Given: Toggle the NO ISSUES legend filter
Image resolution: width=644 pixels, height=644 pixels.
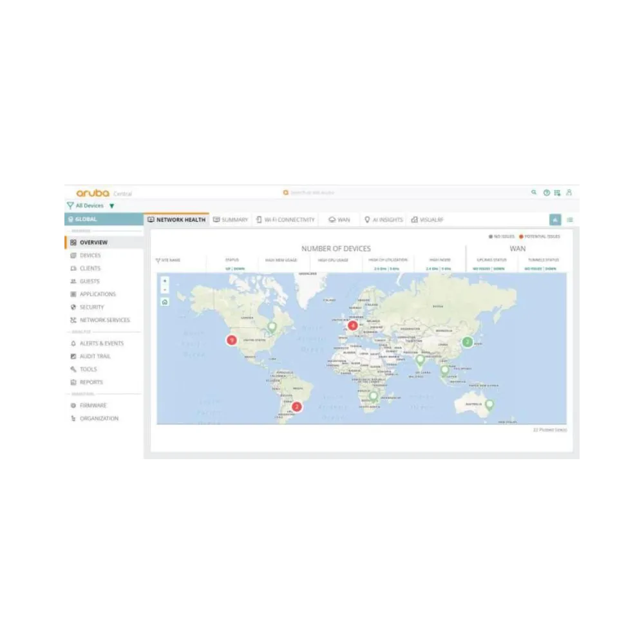Looking at the screenshot, I should click(x=500, y=236).
